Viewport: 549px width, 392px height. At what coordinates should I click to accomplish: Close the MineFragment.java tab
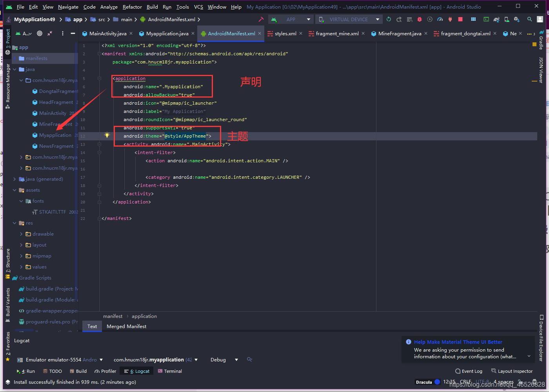(426, 34)
